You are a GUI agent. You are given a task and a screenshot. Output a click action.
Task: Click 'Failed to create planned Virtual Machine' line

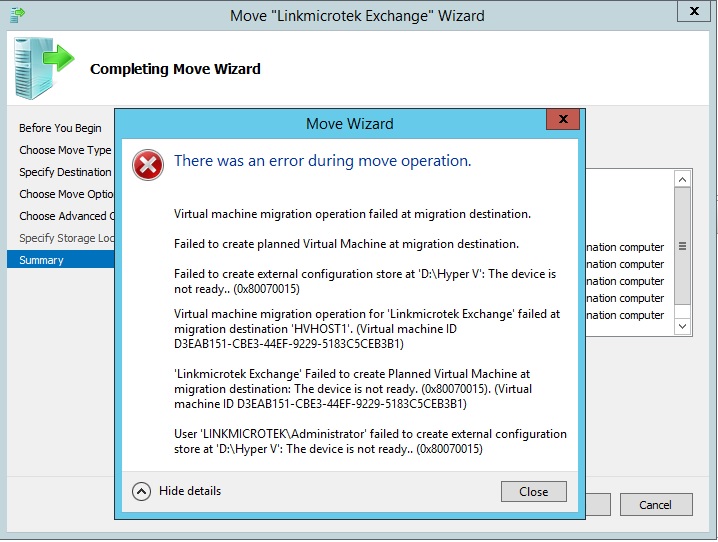click(346, 244)
